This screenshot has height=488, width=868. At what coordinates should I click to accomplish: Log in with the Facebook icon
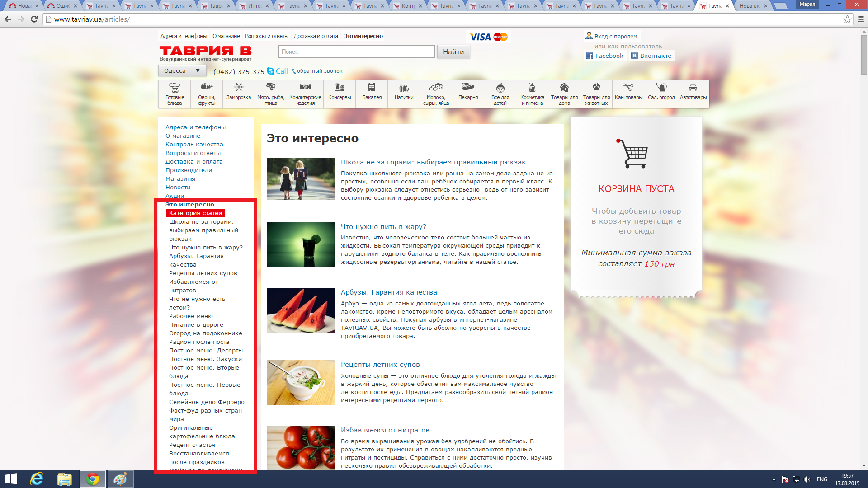tap(590, 56)
